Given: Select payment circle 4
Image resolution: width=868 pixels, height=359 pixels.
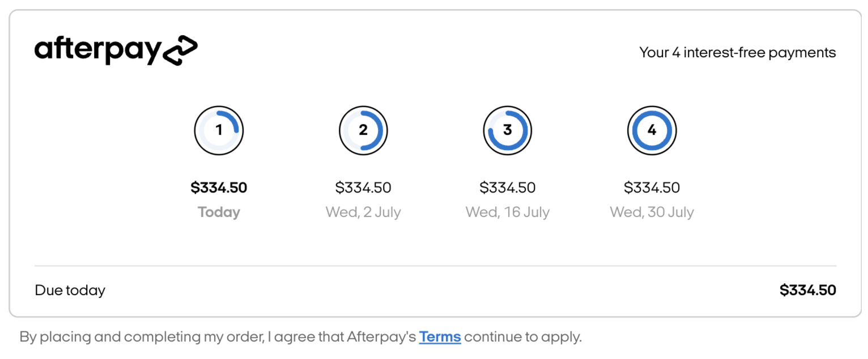Looking at the screenshot, I should tap(652, 130).
